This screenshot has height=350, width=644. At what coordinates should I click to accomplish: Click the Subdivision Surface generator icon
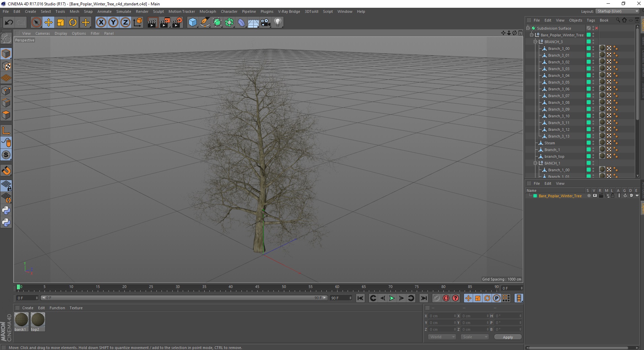217,23
